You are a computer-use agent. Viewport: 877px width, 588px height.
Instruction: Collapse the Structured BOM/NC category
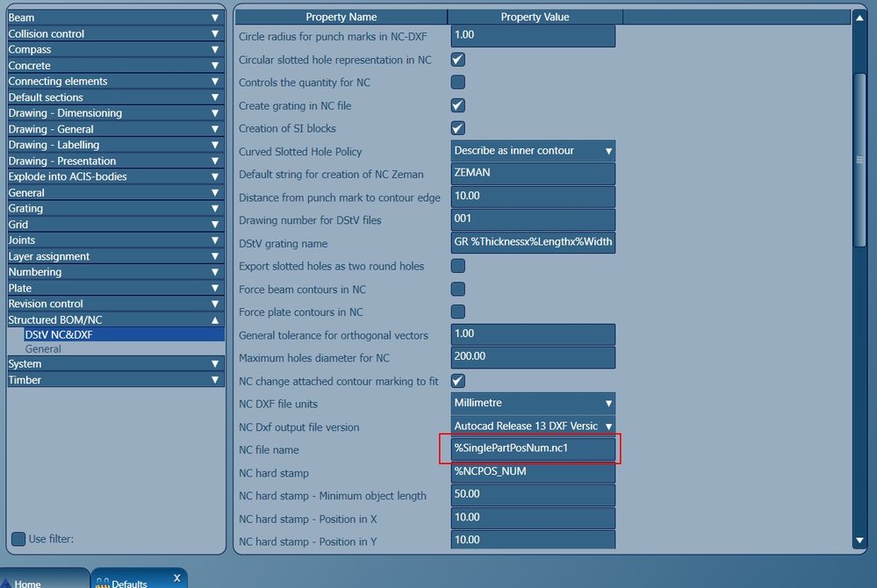pos(213,319)
